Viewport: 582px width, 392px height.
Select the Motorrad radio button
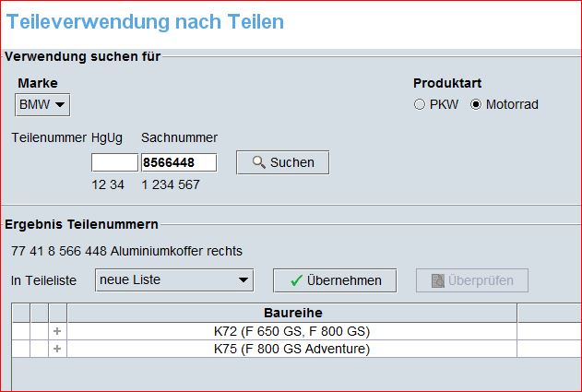476,104
